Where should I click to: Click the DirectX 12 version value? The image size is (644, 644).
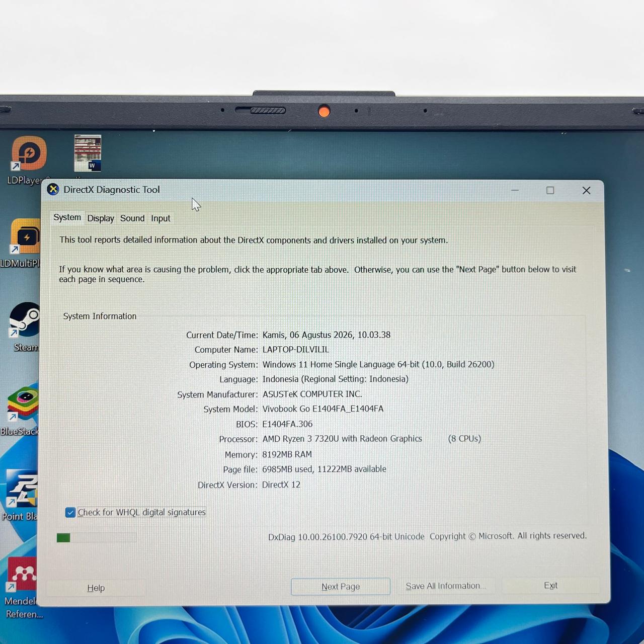click(x=281, y=485)
